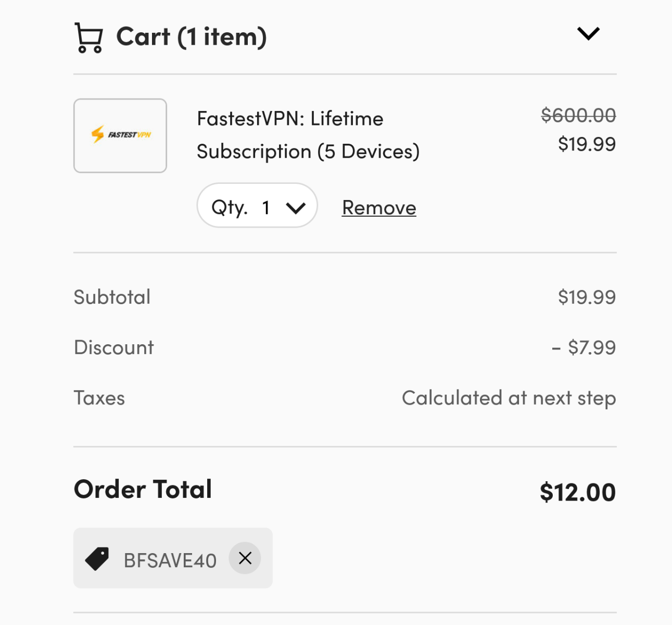This screenshot has height=625, width=672.
Task: Click the shopping cart icon
Action: [88, 37]
